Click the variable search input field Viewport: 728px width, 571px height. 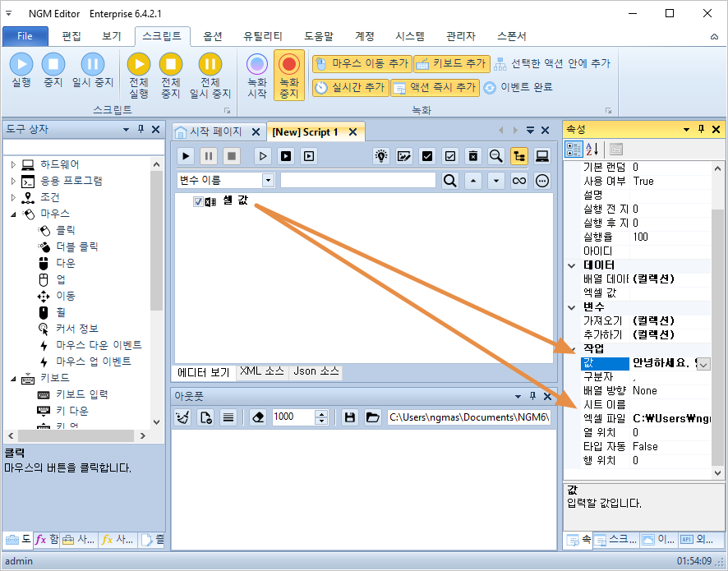pos(358,181)
